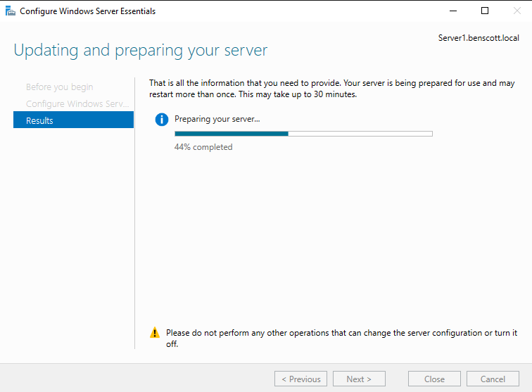Click the blue information icon beside Preparing your server
Viewport: 532px width, 392px height.
(x=162, y=120)
